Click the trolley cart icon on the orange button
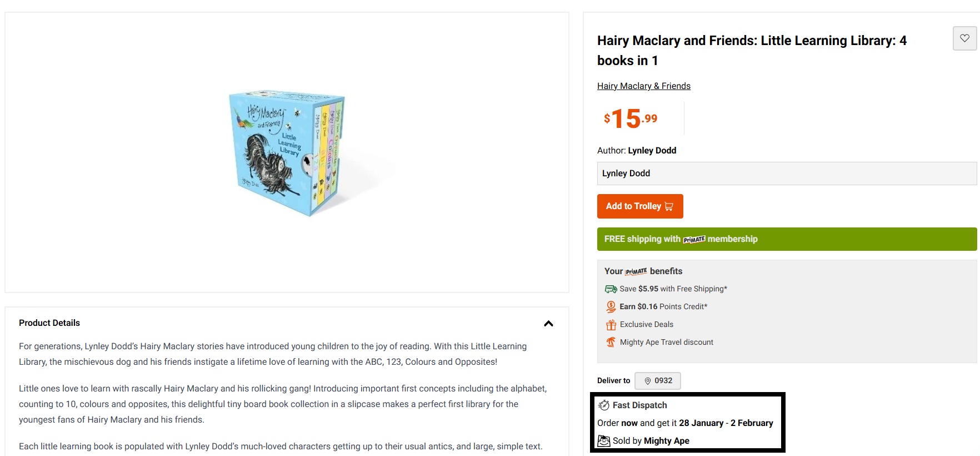 point(670,206)
